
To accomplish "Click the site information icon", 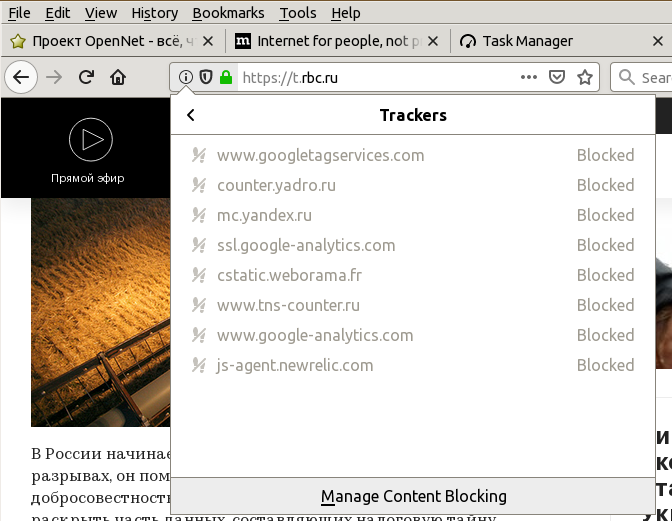I will click(186, 77).
